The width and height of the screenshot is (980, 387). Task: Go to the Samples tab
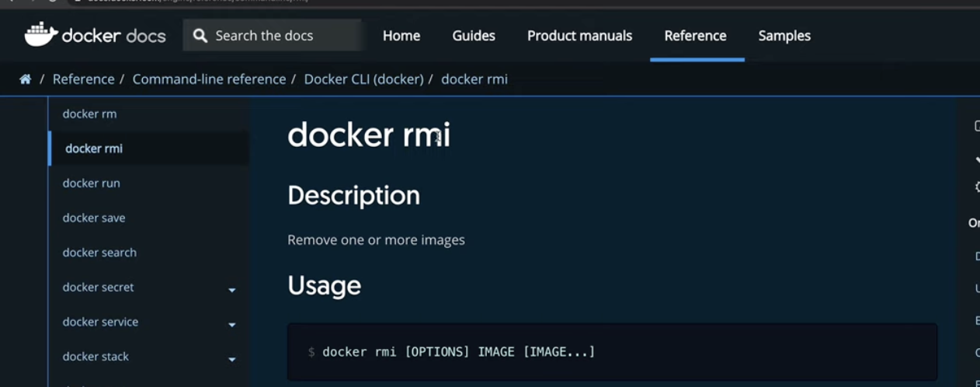tap(784, 36)
